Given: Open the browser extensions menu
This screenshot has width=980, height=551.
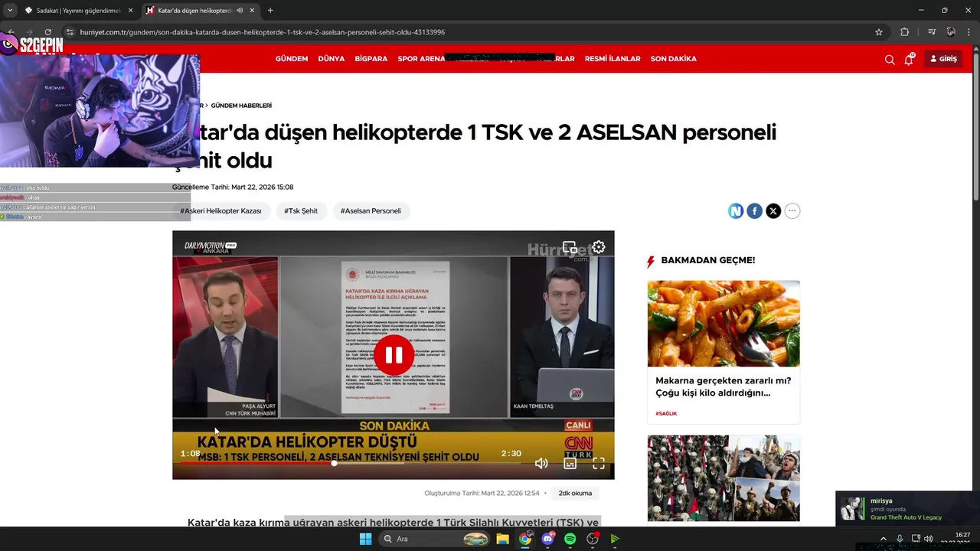Looking at the screenshot, I should [x=905, y=32].
